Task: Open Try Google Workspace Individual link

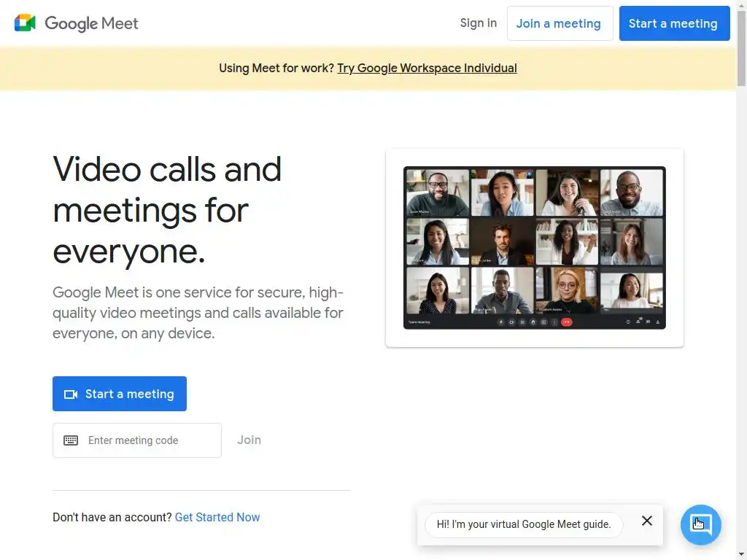Action: tap(427, 68)
